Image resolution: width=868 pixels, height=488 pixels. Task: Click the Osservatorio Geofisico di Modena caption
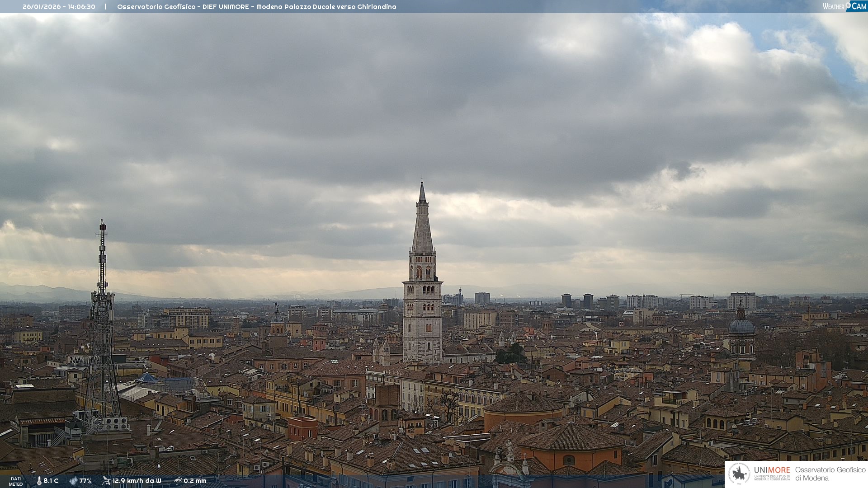tap(830, 474)
